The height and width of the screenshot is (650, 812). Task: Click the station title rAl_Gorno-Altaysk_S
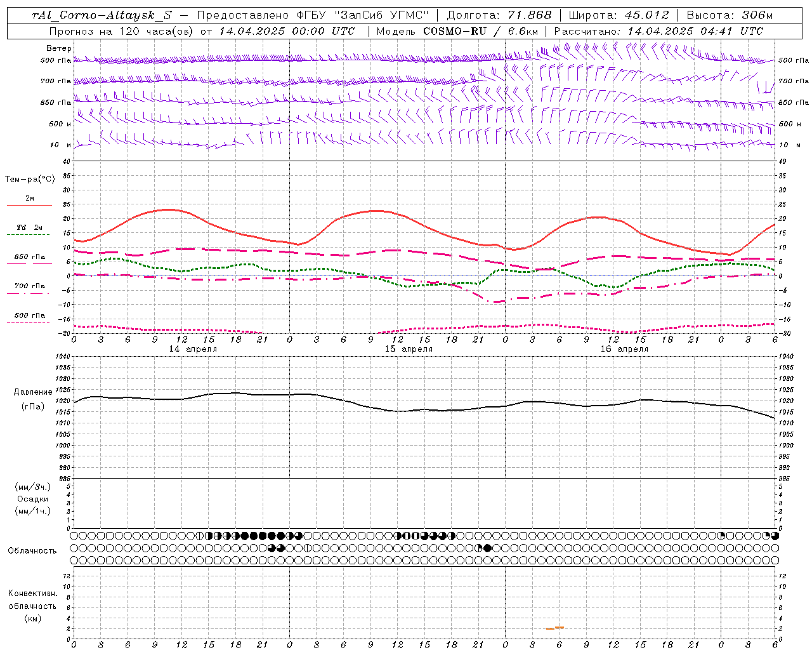coord(101,16)
